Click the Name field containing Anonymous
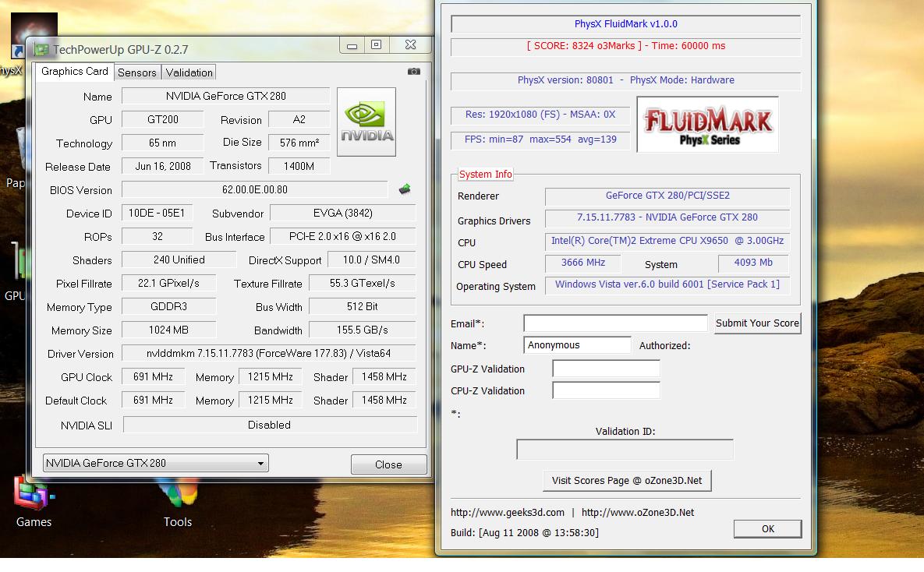924x572 pixels. click(x=577, y=344)
